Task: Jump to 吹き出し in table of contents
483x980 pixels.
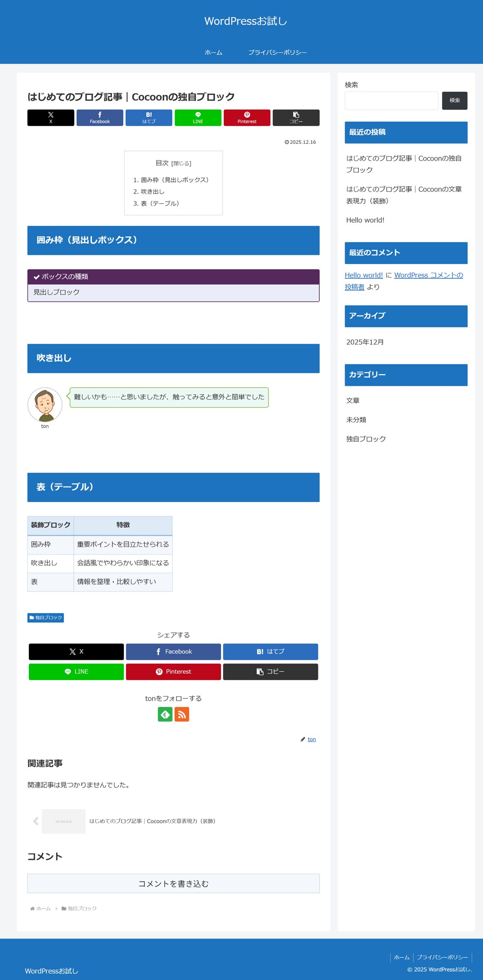Action: (x=153, y=192)
